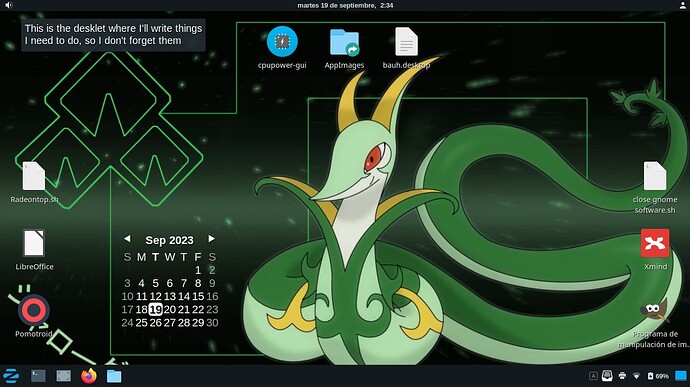Go to previous month in calendar
This screenshot has width=690, height=387.
(x=127, y=239)
